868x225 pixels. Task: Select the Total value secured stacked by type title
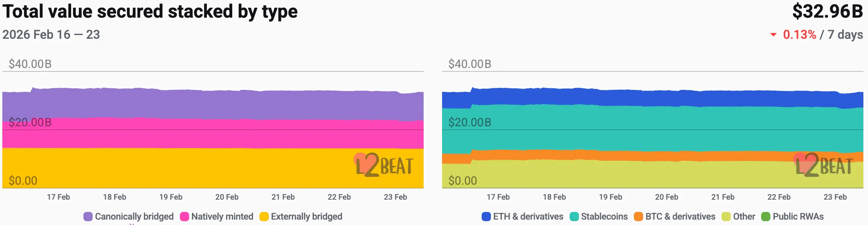click(x=150, y=12)
